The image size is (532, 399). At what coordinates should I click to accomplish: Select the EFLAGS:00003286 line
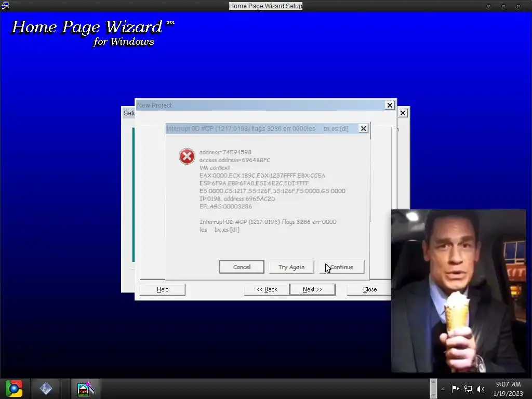pos(225,206)
